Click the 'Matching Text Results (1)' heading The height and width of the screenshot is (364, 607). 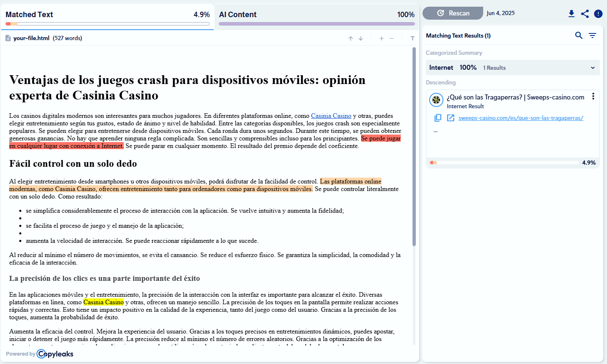[x=458, y=36]
